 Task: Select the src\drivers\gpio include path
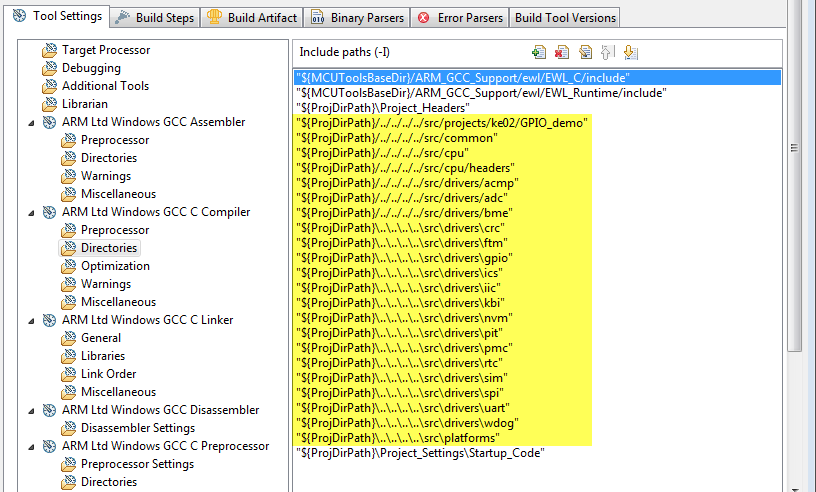click(x=404, y=258)
